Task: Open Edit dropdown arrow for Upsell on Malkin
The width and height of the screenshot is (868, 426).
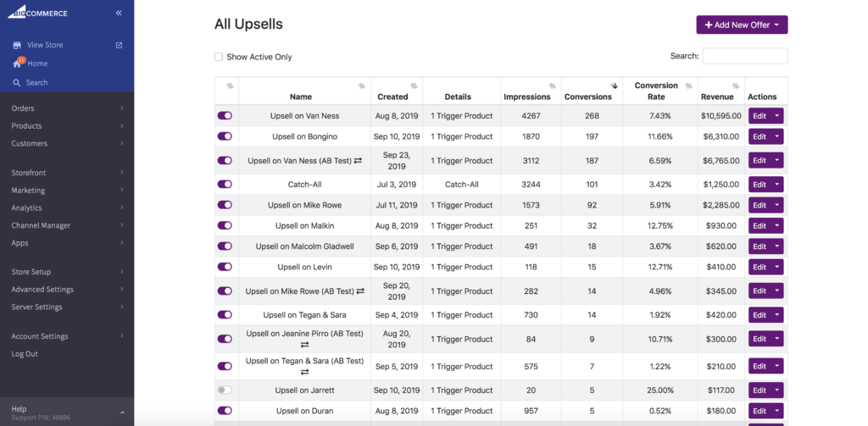Action: click(777, 226)
